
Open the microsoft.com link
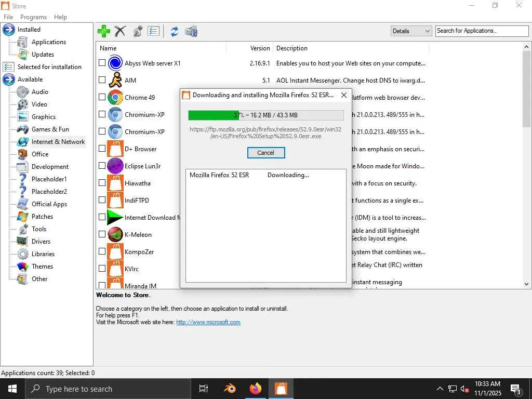point(208,322)
